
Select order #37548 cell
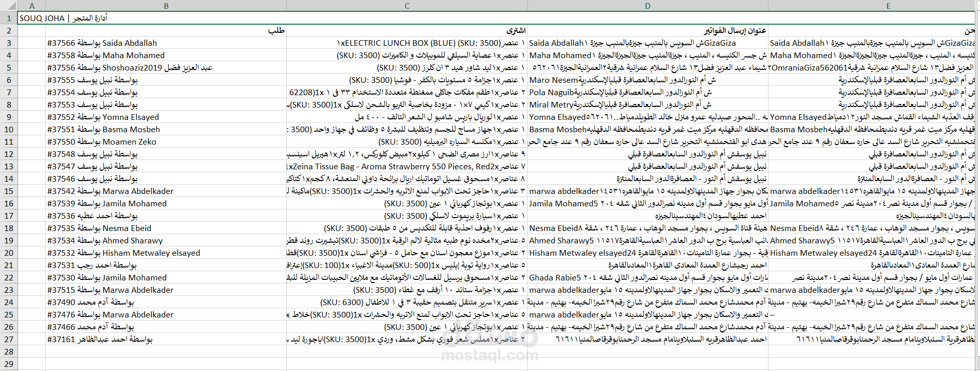click(x=166, y=154)
